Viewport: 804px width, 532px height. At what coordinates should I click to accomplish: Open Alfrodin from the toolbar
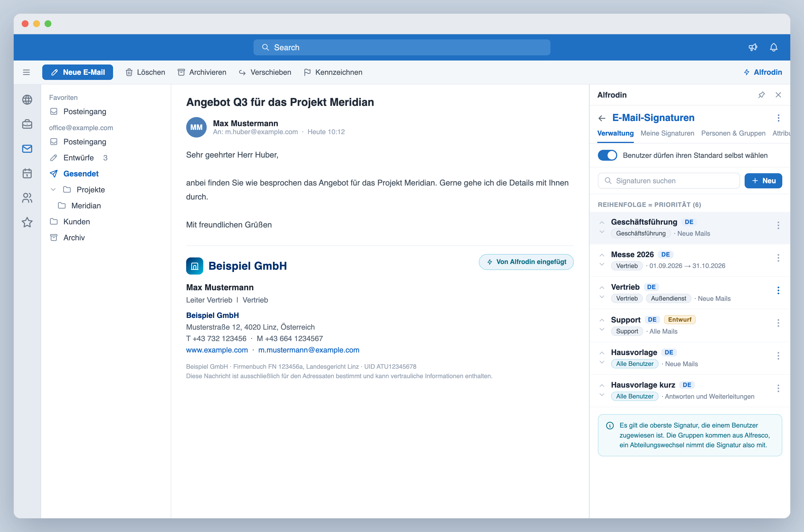click(763, 72)
